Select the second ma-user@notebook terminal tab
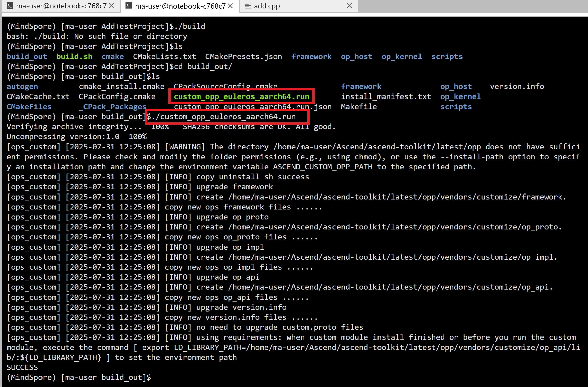Screen dimensions: 588x387 180,6
